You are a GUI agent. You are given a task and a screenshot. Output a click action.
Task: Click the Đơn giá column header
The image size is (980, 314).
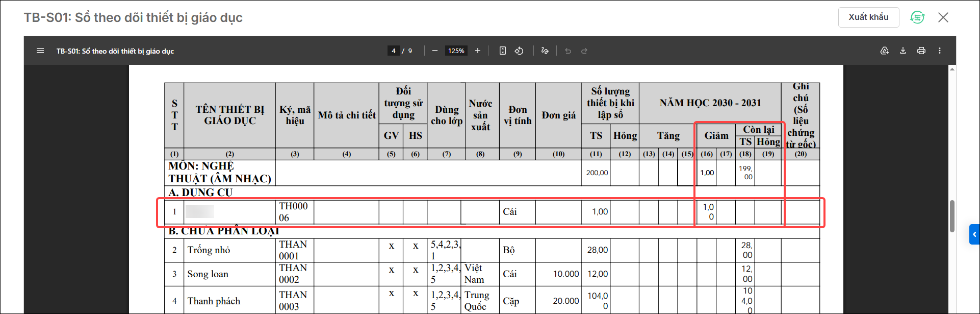[558, 115]
